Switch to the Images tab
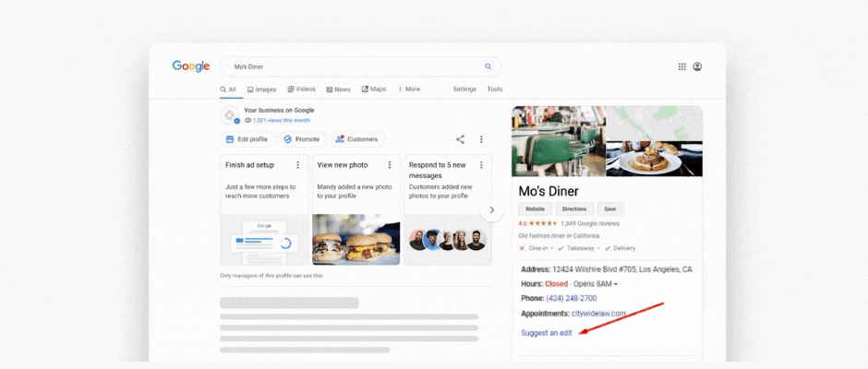Image resolution: width=868 pixels, height=369 pixels. 262,89
